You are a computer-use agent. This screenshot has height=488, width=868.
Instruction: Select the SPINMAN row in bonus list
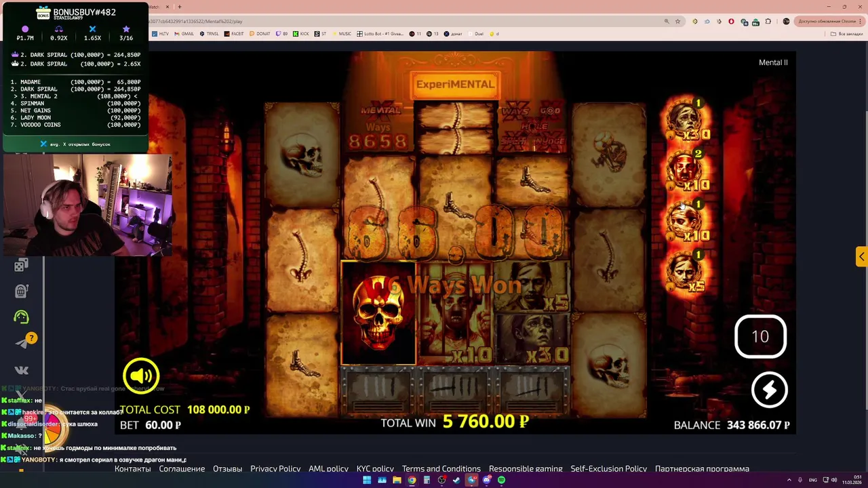(75, 103)
